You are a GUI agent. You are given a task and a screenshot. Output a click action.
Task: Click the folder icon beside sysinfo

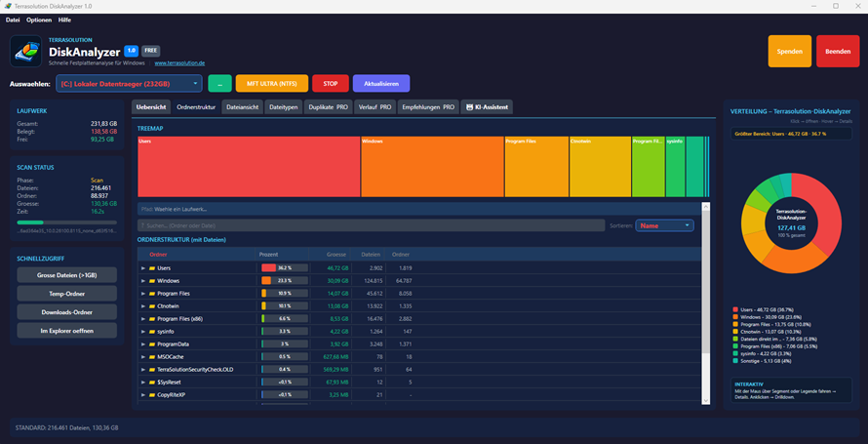(152, 332)
